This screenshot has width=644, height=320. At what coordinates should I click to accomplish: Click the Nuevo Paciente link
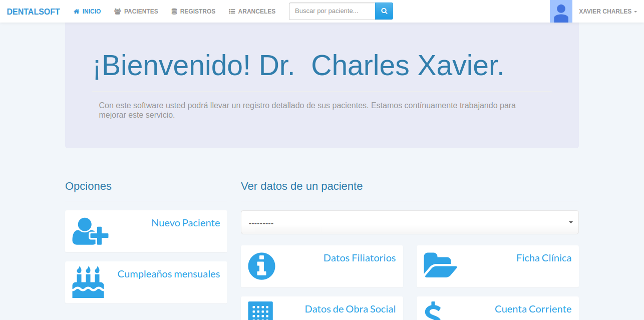click(185, 223)
